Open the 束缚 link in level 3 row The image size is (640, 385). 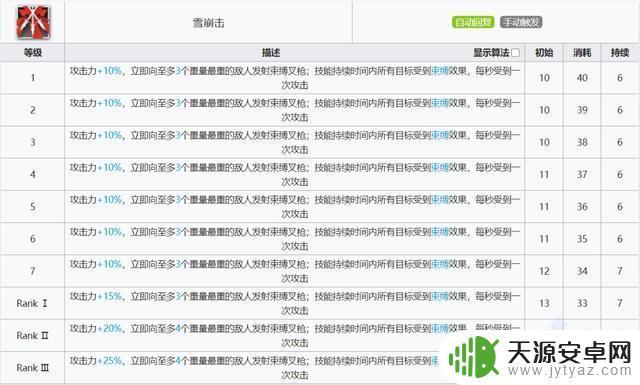pyautogui.click(x=440, y=136)
